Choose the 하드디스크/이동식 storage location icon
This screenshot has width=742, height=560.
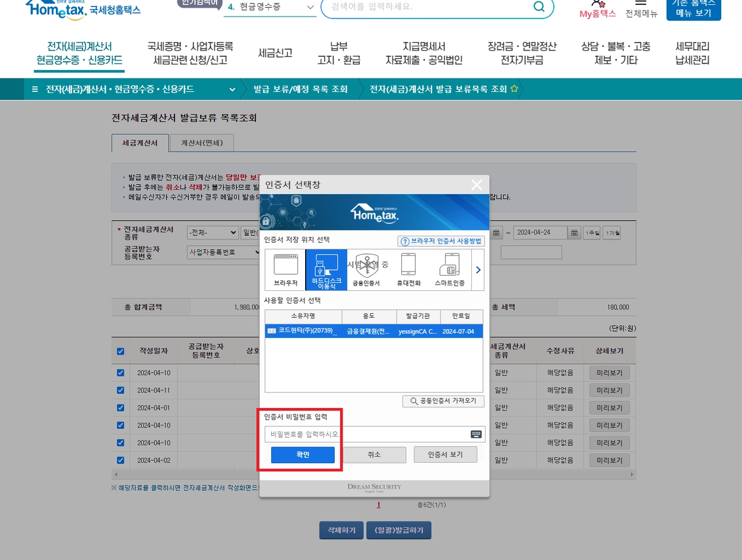coord(326,268)
